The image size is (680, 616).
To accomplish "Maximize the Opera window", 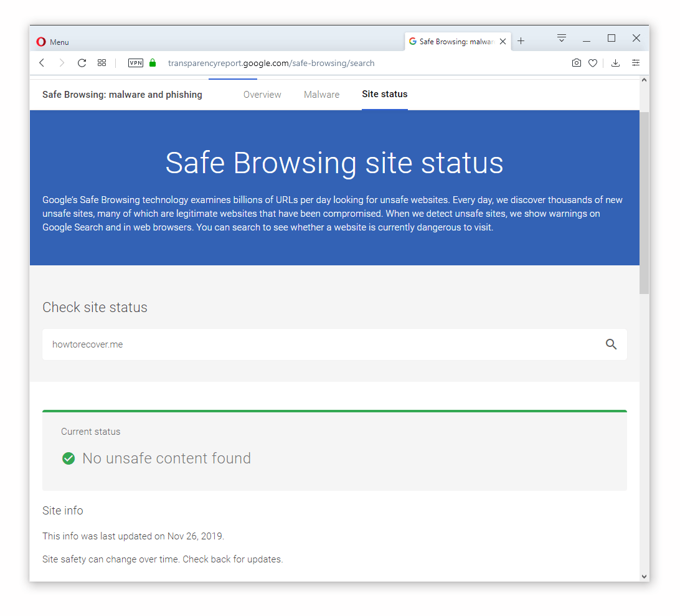I will pos(612,38).
